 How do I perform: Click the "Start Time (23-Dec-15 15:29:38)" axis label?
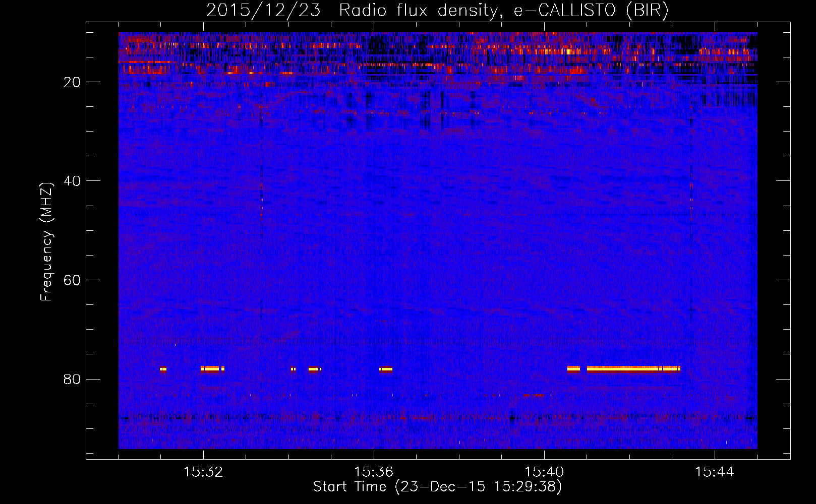(437, 487)
